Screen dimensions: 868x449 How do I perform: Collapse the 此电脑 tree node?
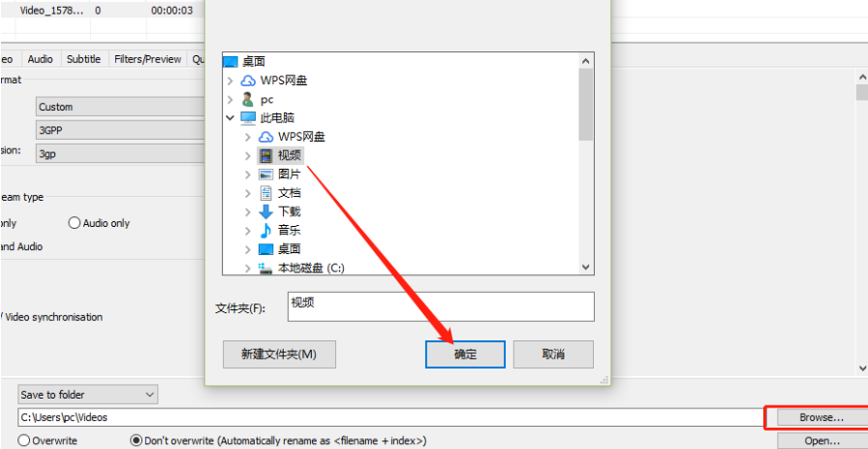(230, 117)
